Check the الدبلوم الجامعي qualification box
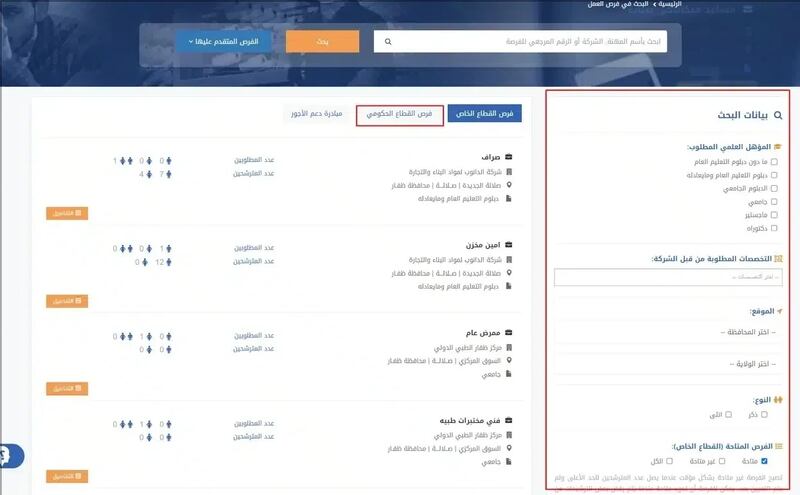800x495 pixels. pos(774,188)
